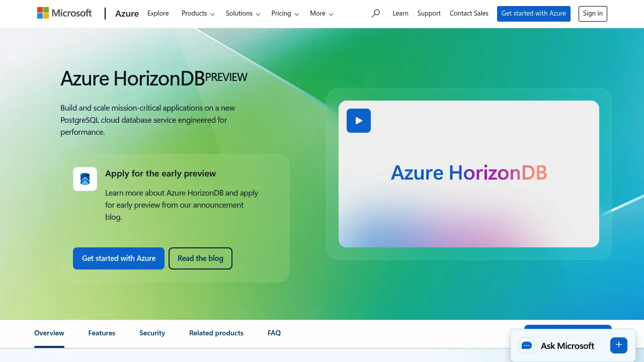Open the Support link in the header

pos(429,14)
